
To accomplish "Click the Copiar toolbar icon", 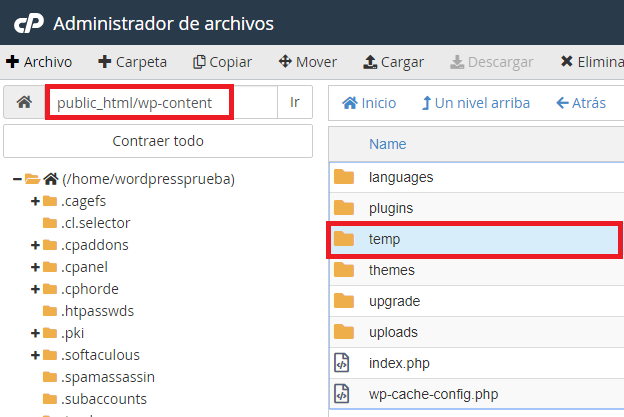I will click(x=199, y=62).
